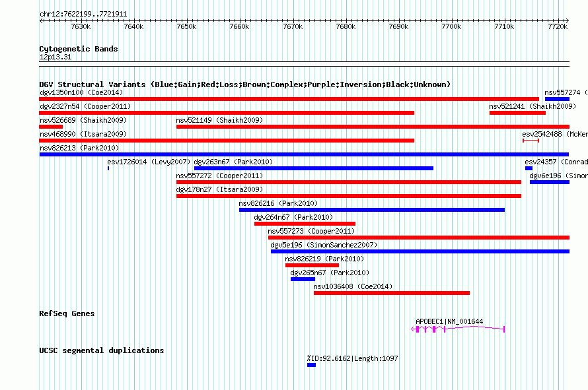Click the 7640k ruler tick label
The width and height of the screenshot is (588, 390).
click(133, 26)
